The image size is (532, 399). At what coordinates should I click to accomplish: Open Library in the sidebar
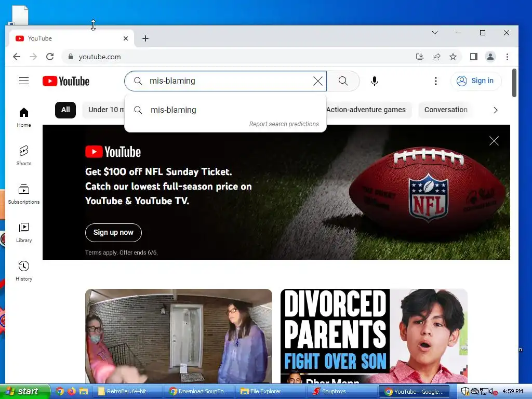(24, 233)
